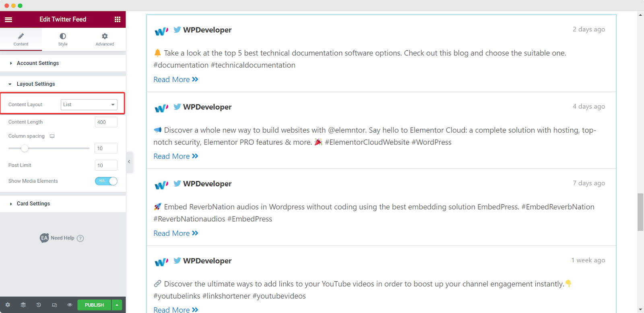Click the Twitter bird icon in the 4 days ago tweet
The height and width of the screenshot is (313, 644).
(x=177, y=107)
